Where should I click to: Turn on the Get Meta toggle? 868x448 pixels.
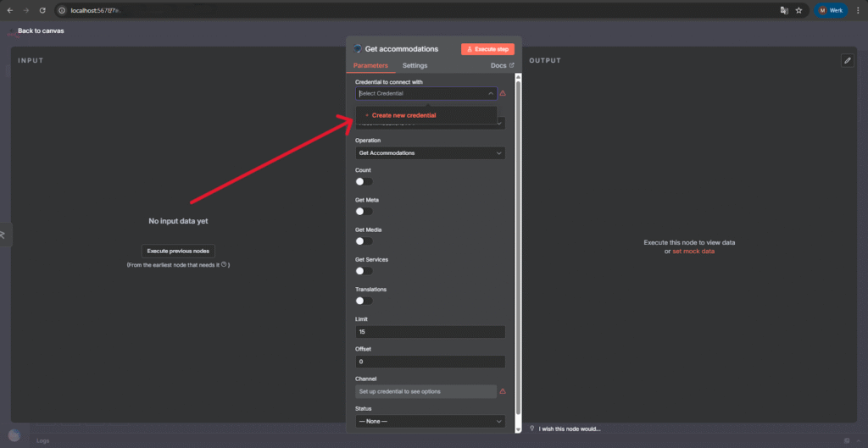pos(364,211)
